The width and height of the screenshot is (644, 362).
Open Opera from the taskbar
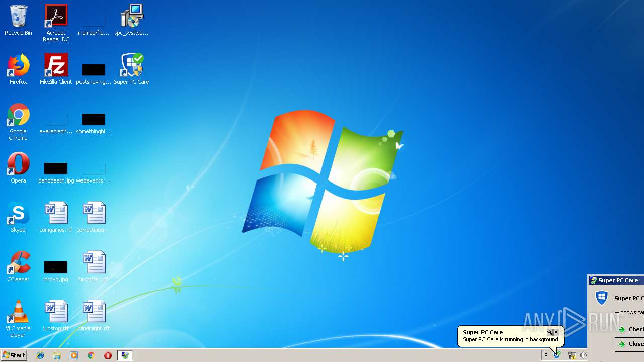(x=108, y=355)
